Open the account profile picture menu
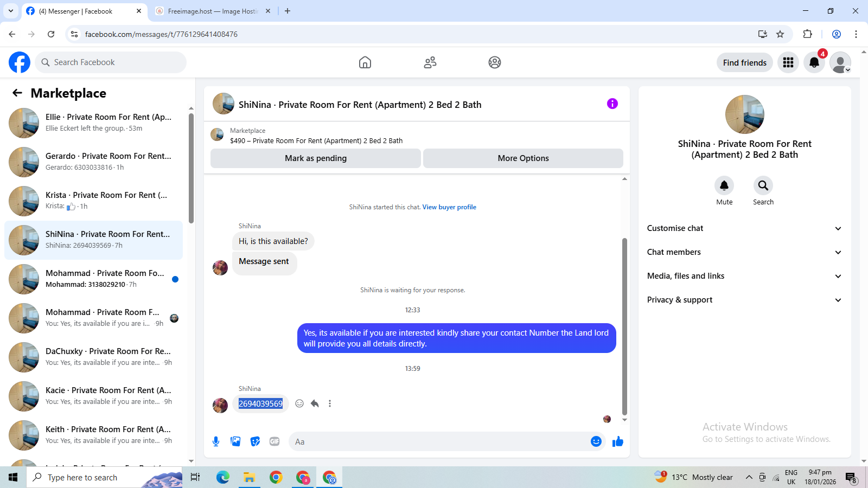The image size is (868, 488). (840, 62)
